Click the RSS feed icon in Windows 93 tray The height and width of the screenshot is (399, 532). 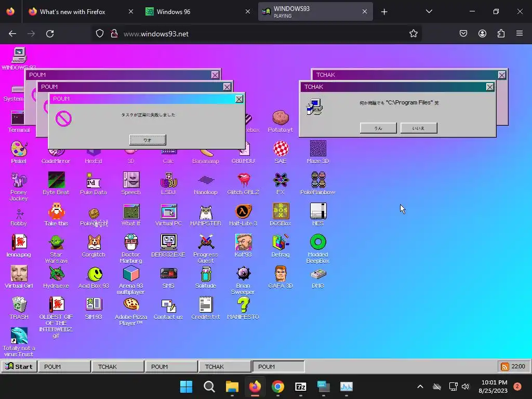pos(505,367)
